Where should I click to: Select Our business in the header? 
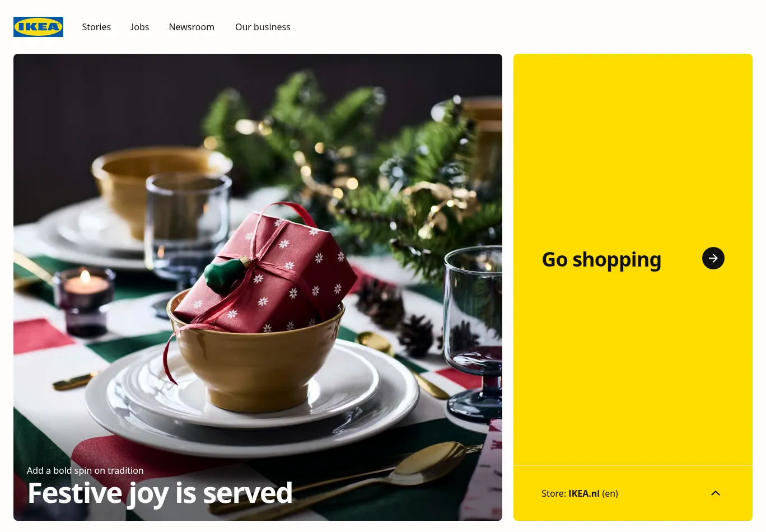click(263, 27)
